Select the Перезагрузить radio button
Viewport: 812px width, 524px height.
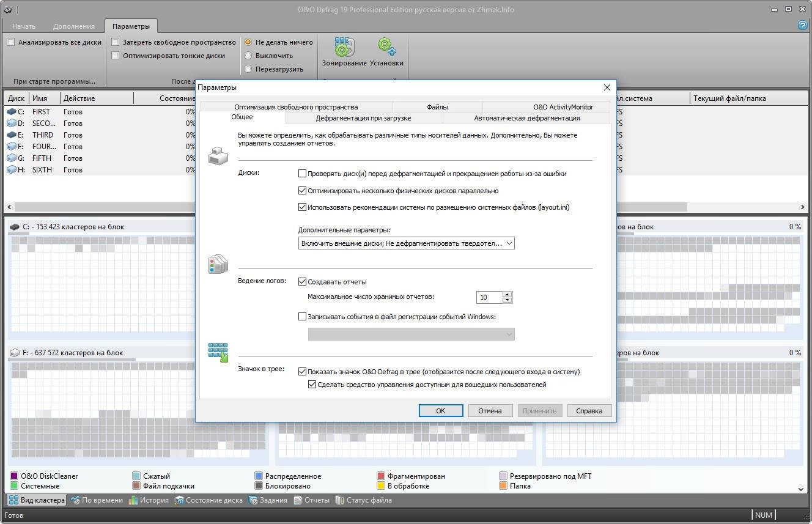[x=248, y=69]
